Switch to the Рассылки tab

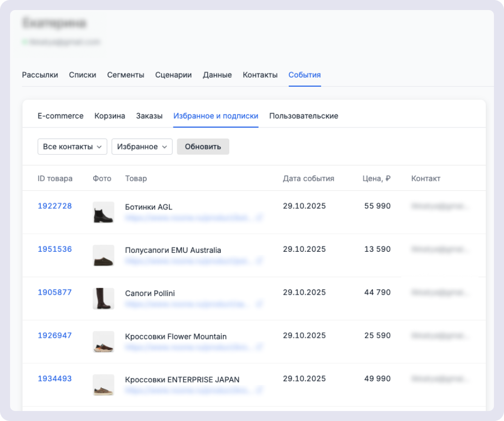[40, 75]
